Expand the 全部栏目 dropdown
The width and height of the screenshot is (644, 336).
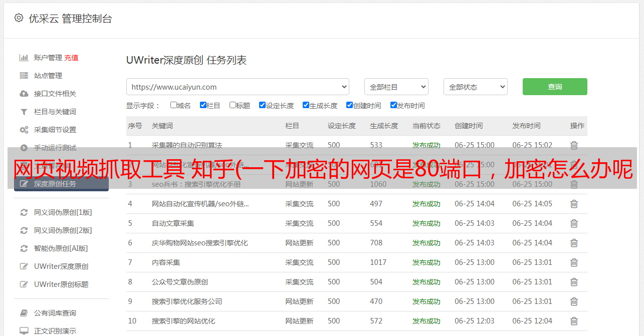pyautogui.click(x=396, y=87)
